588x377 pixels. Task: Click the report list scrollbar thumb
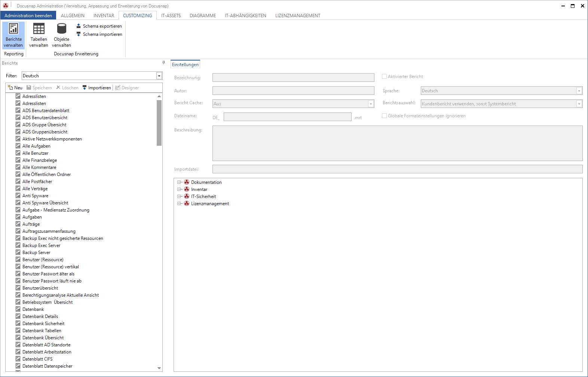point(159,123)
